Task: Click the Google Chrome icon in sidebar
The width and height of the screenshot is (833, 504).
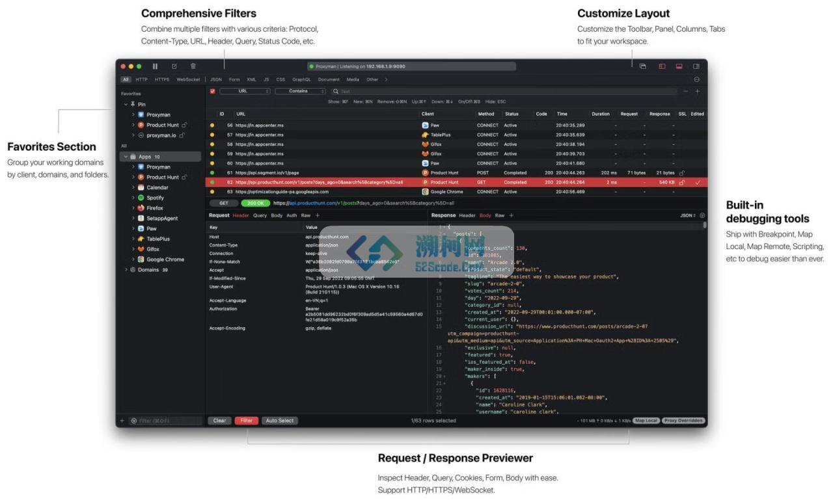Action: (x=141, y=259)
